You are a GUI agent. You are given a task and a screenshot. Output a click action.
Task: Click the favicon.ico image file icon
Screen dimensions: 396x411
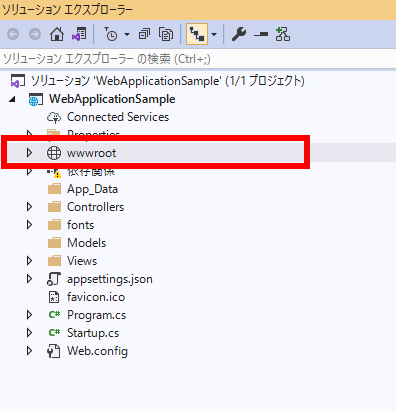[54, 297]
